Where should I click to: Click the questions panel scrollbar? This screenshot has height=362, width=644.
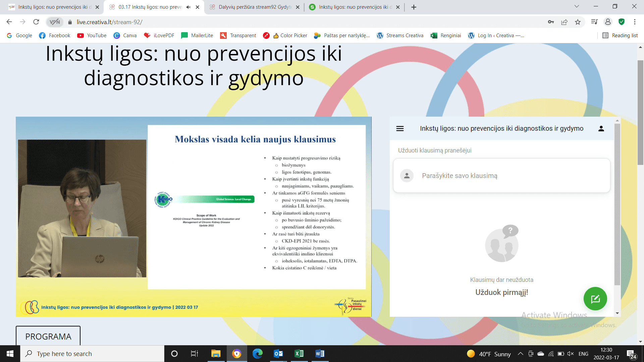617,204
